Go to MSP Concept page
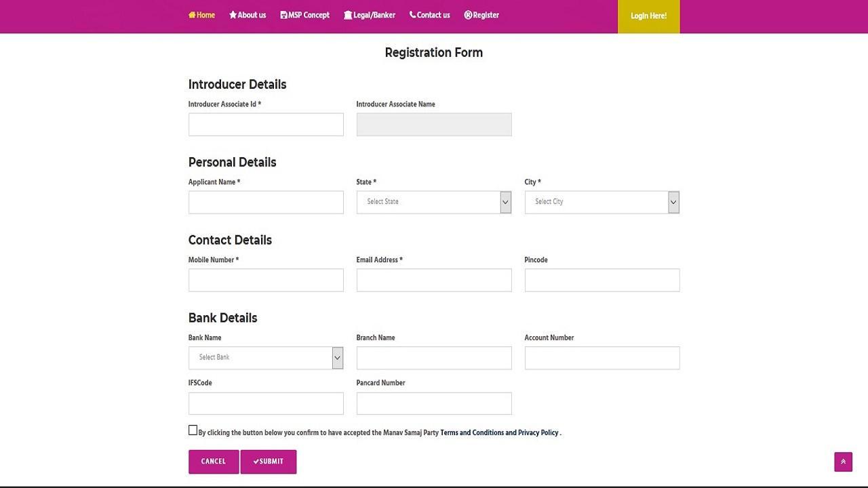Screen dimensions: 868x488 (304, 15)
